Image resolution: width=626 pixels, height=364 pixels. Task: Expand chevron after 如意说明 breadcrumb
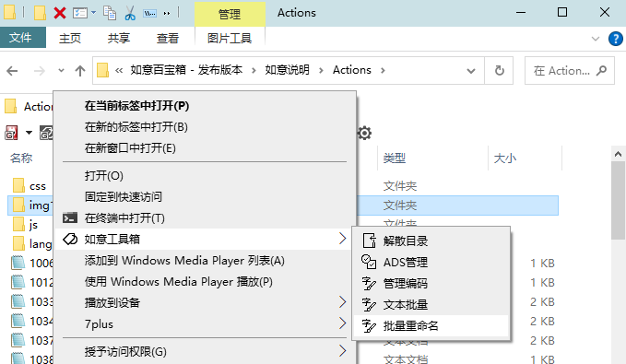321,71
